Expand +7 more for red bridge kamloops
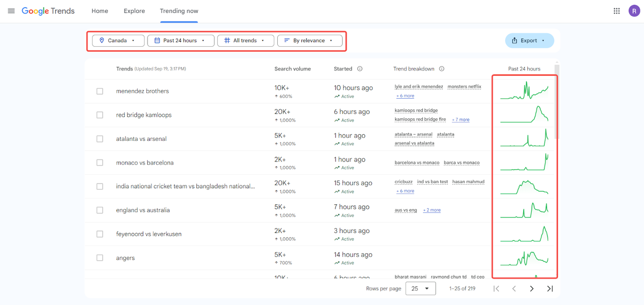The height and width of the screenshot is (305, 644). tap(460, 120)
